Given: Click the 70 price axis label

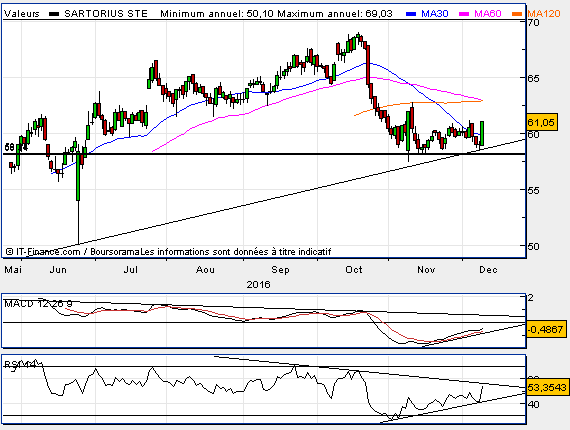Looking at the screenshot, I should 534,23.
